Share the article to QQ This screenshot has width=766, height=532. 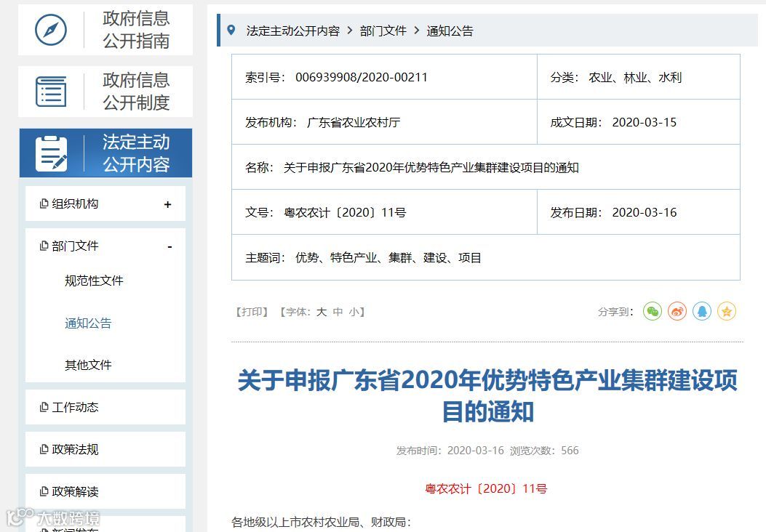(x=702, y=311)
